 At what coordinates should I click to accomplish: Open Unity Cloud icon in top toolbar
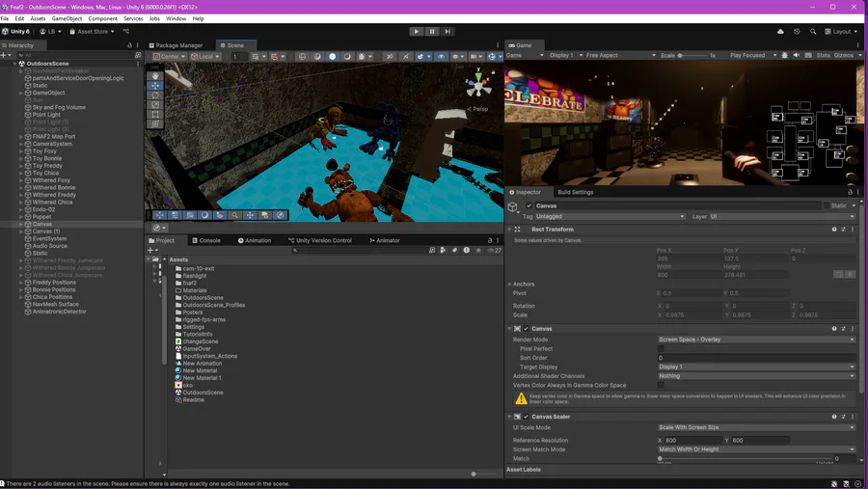point(780,32)
